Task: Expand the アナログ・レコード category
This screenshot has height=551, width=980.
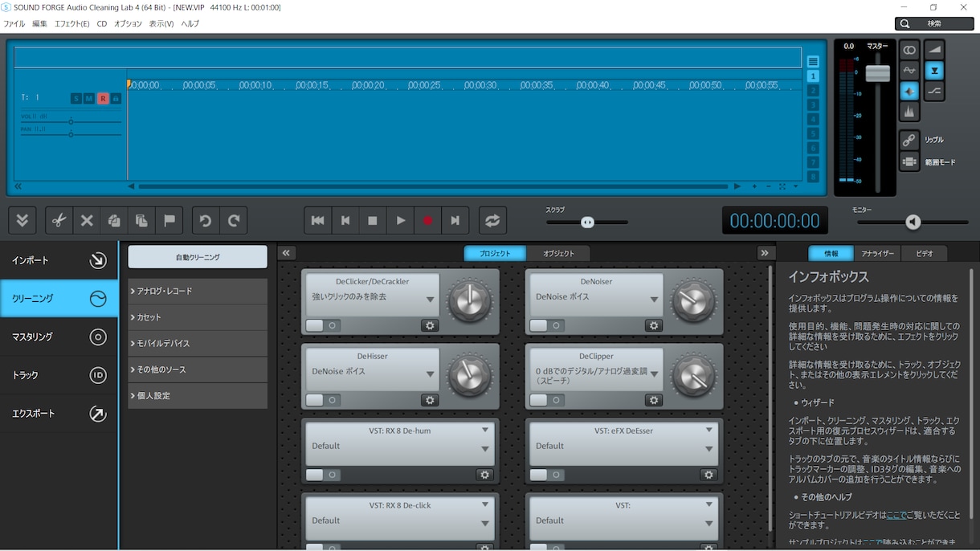Action: click(198, 291)
